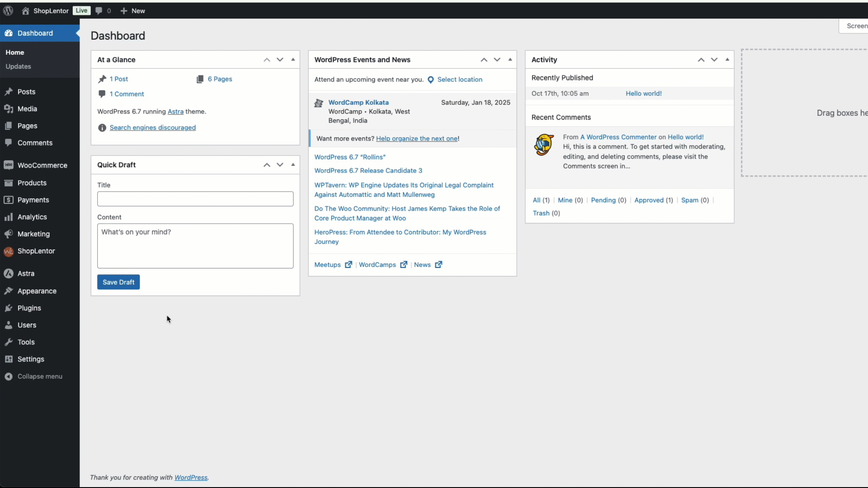The width and height of the screenshot is (868, 488).
Task: Click the location pin icon beside Select location
Action: tap(431, 80)
